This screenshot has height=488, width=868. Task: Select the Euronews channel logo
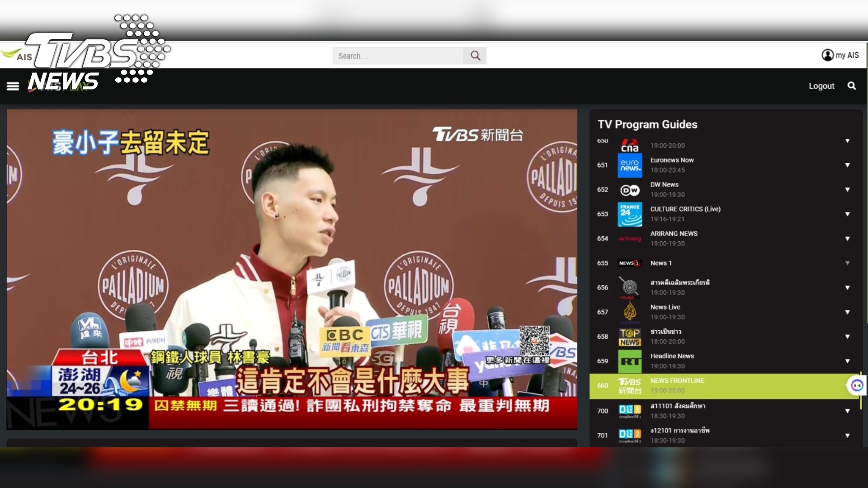[x=630, y=165]
